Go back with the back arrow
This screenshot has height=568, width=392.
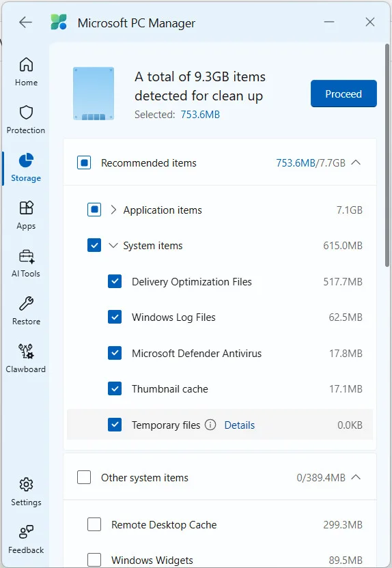point(25,22)
